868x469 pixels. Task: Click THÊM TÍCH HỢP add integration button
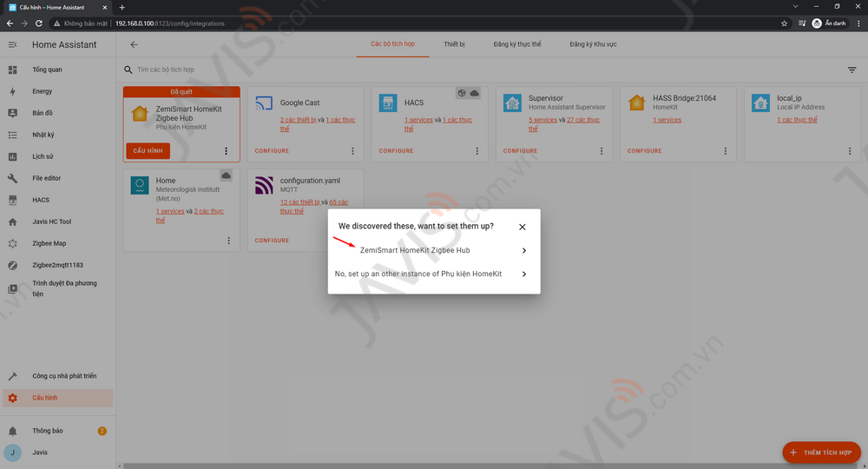[821, 452]
